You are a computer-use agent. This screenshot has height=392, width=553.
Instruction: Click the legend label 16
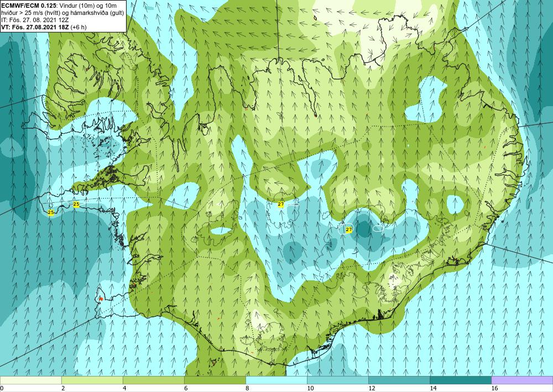pyautogui.click(x=494, y=388)
